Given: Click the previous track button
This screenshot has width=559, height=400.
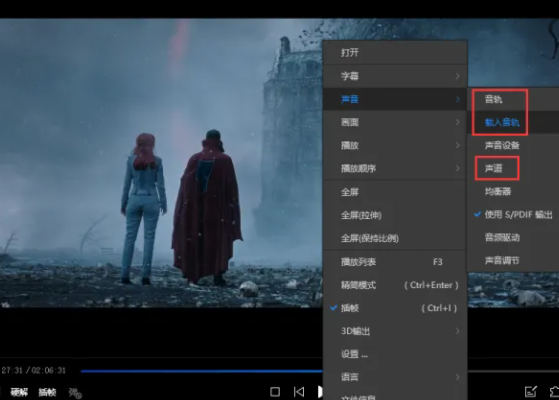Looking at the screenshot, I should [x=299, y=392].
